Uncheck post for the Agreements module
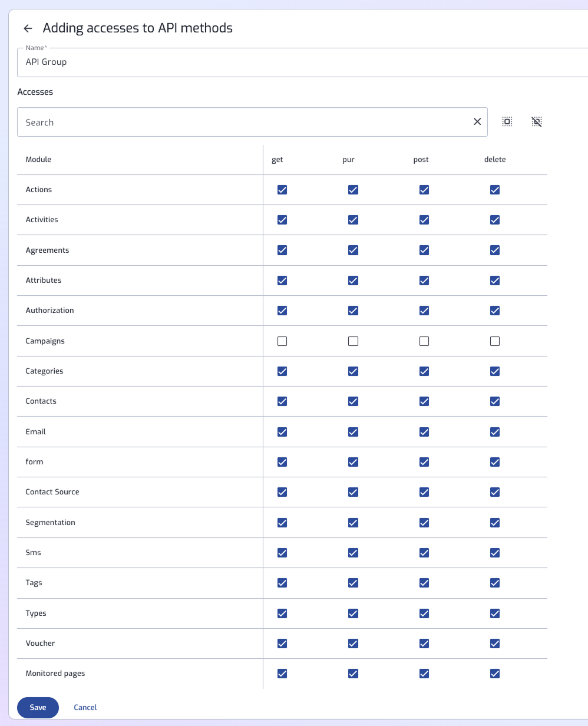The width and height of the screenshot is (588, 726). [424, 250]
